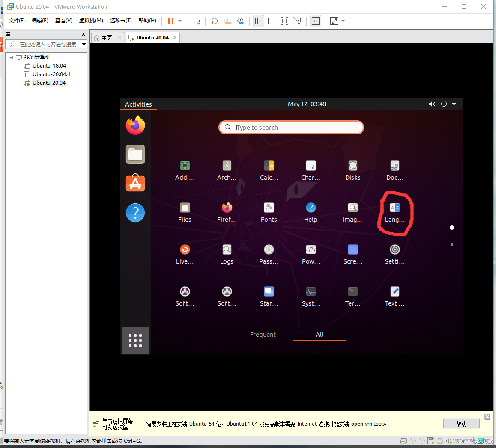
Task: Launch the Disks utility
Action: click(x=353, y=166)
